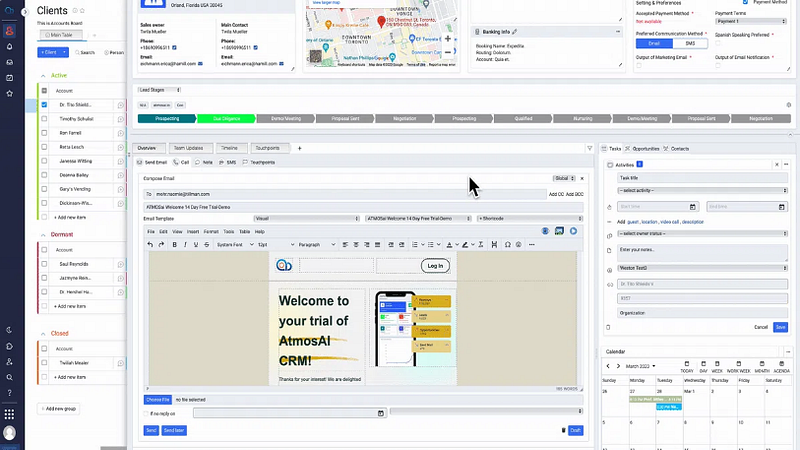The height and width of the screenshot is (450, 800).
Task: Open the end time calendar picker
Action: 781,207
